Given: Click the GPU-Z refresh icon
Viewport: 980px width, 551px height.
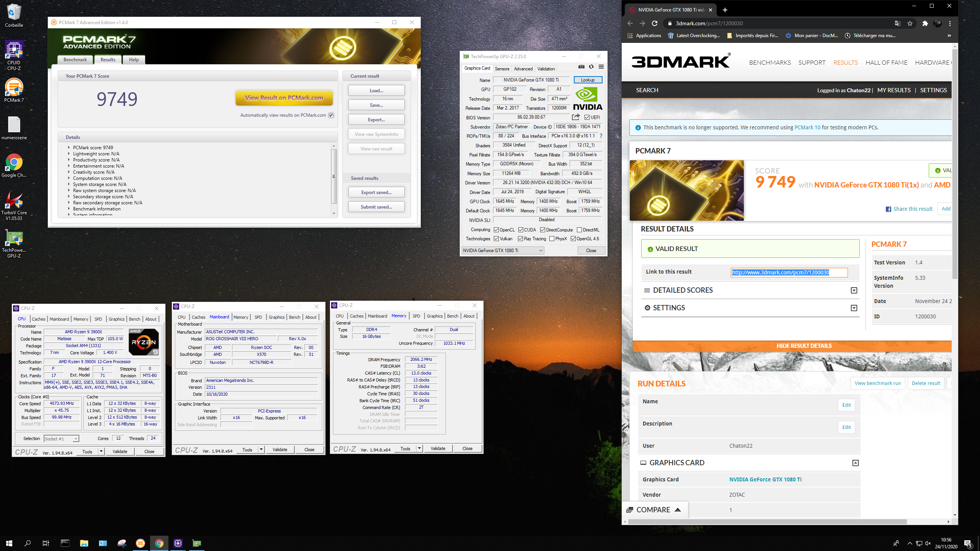Looking at the screenshot, I should click(x=591, y=67).
